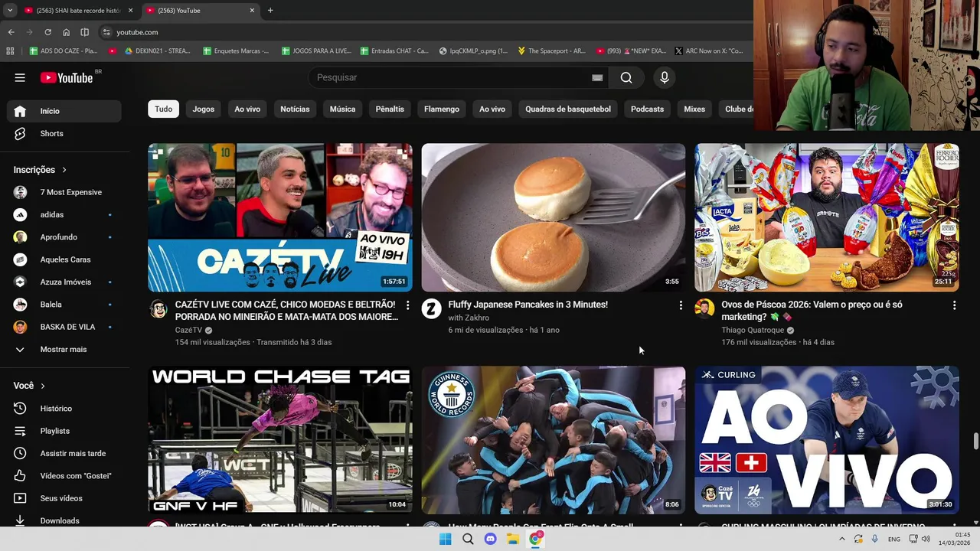Switch to SHAI bate recorde browser tab
The width and height of the screenshot is (980, 551).
tap(77, 11)
